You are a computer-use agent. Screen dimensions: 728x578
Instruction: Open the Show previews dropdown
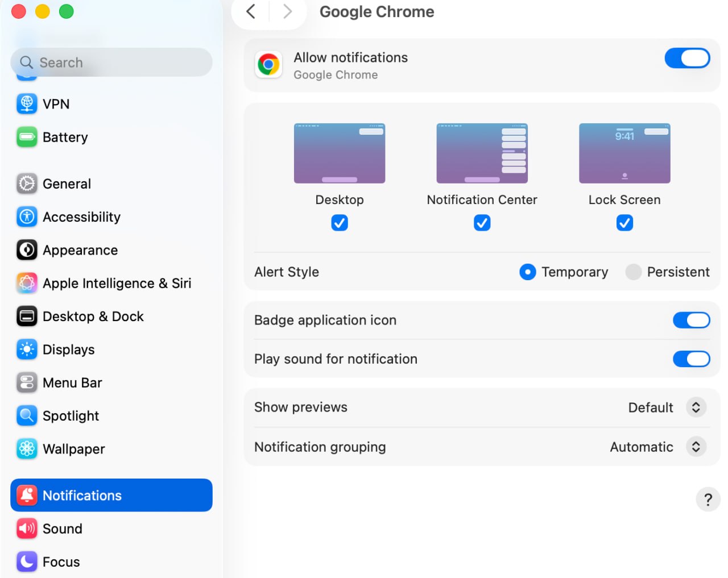[696, 407]
